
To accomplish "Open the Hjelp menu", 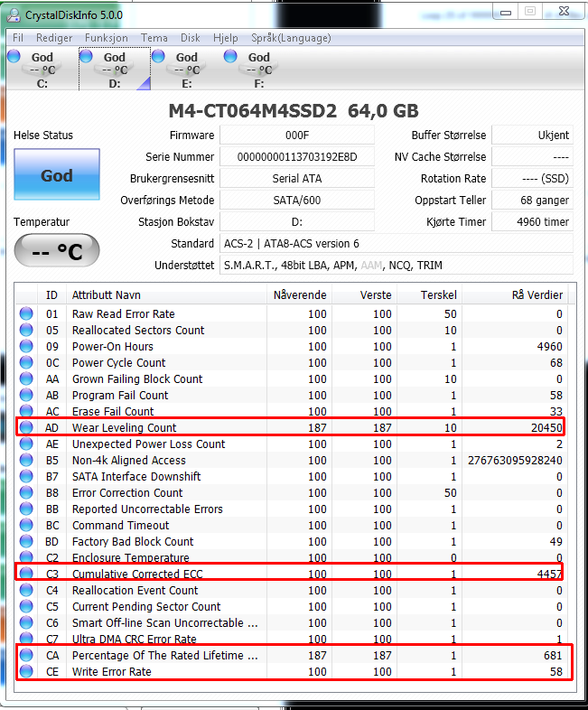I will [226, 38].
